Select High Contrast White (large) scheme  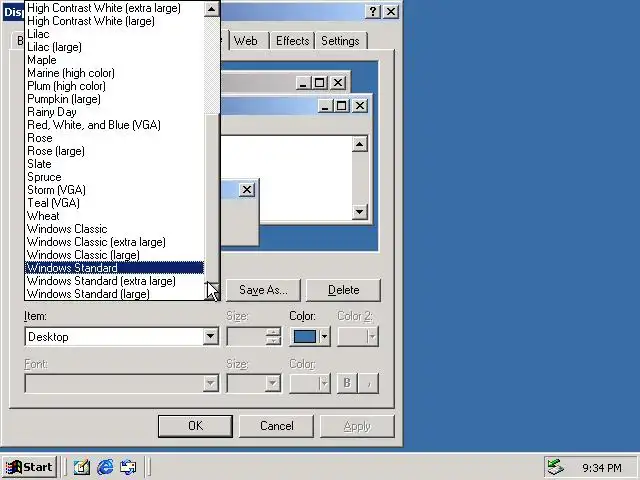click(114, 21)
